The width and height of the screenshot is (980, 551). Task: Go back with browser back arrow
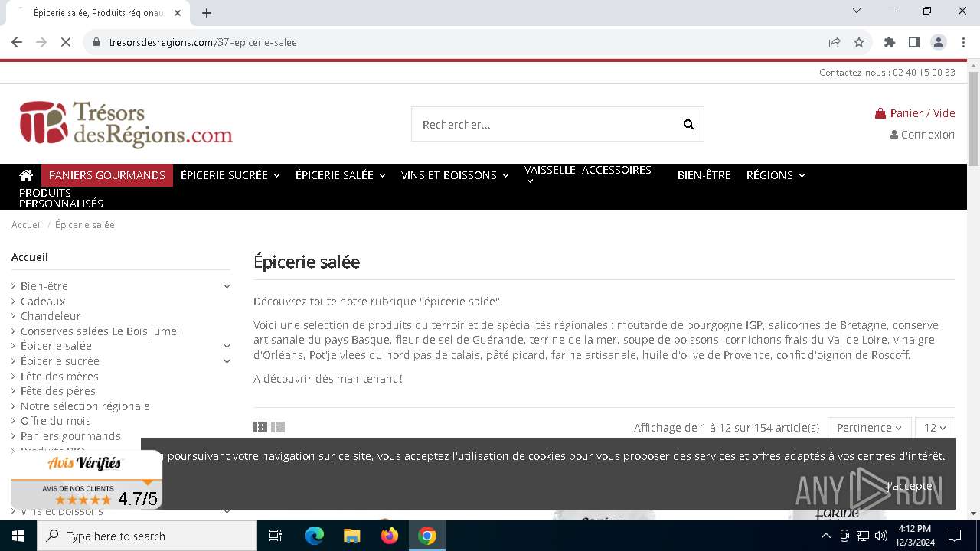tap(17, 42)
